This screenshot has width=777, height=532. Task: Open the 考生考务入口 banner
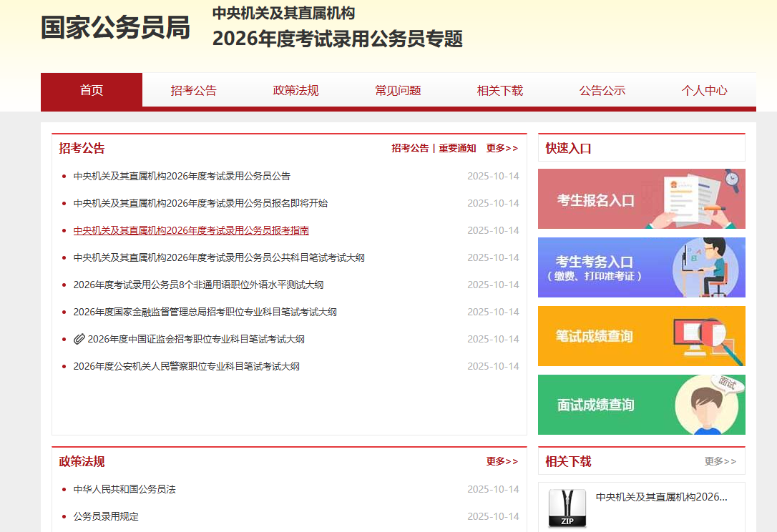pos(641,267)
